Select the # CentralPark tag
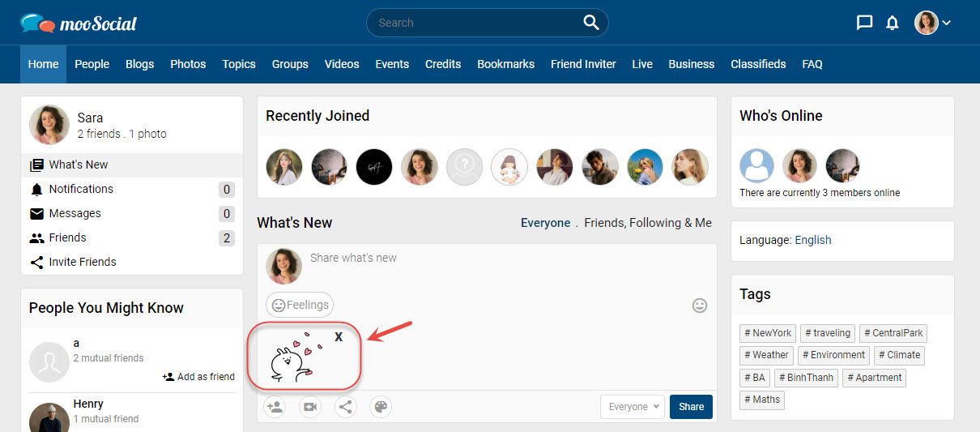The image size is (980, 432). click(893, 333)
